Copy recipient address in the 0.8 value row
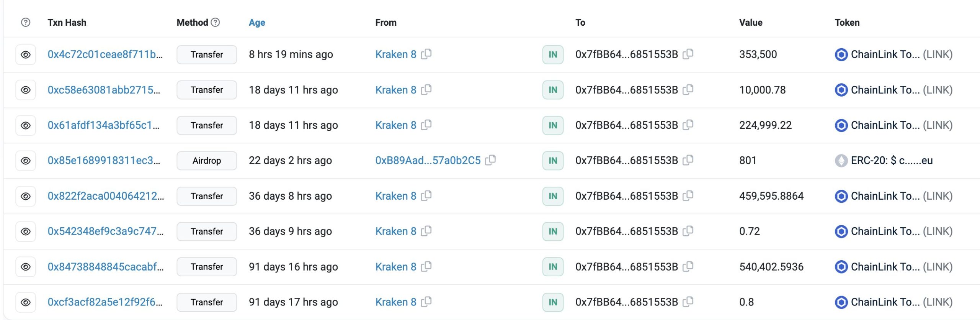Viewport: 980px width, 320px height. coord(688,302)
